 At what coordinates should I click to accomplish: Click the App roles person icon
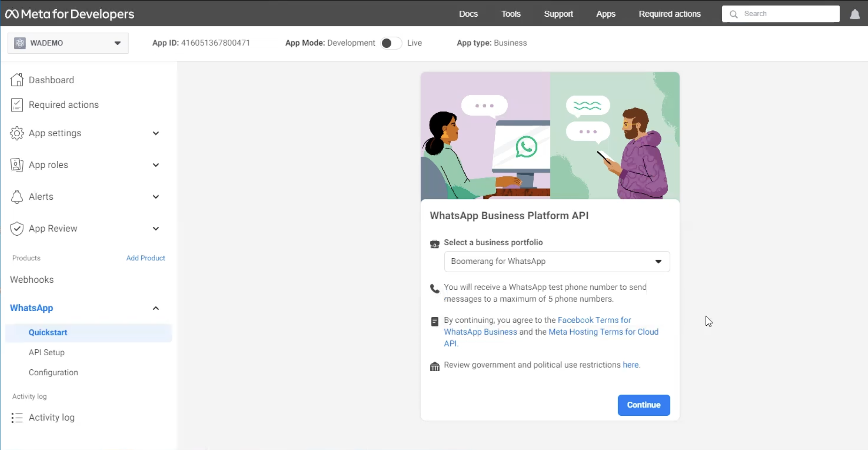(x=17, y=165)
